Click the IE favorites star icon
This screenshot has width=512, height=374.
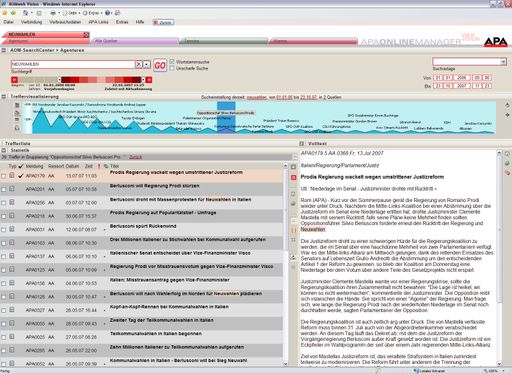(x=5, y=13)
